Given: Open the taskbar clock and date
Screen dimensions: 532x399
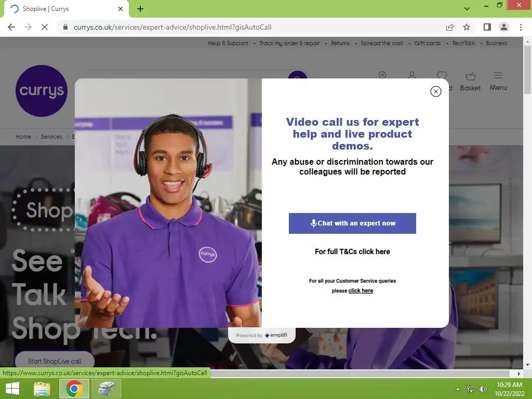Looking at the screenshot, I should [x=510, y=389].
